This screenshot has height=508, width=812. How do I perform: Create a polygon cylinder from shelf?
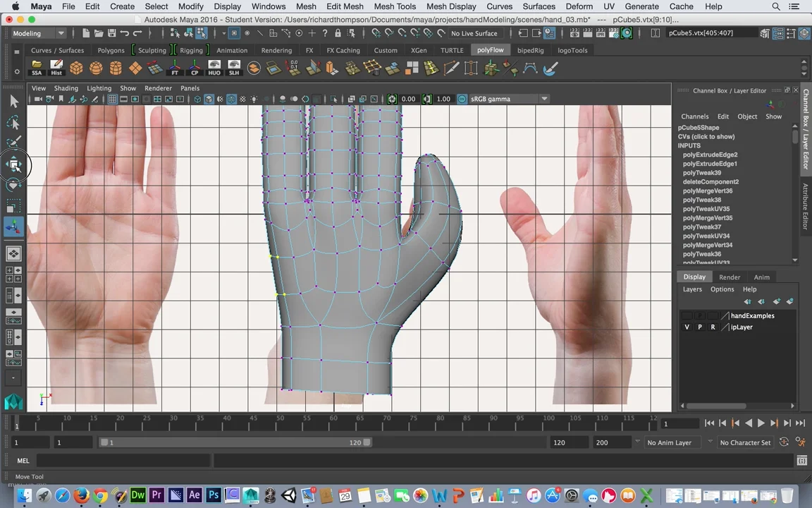(x=116, y=68)
